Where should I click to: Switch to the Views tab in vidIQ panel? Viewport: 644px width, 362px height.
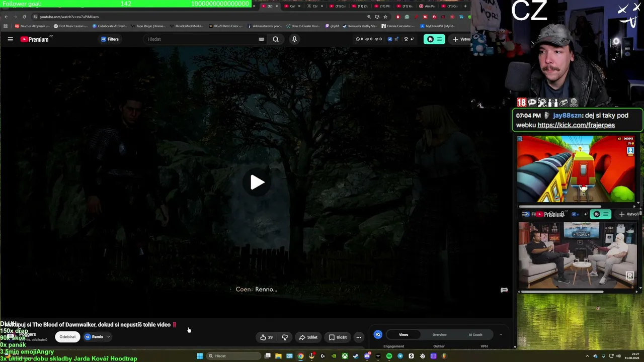click(x=404, y=335)
